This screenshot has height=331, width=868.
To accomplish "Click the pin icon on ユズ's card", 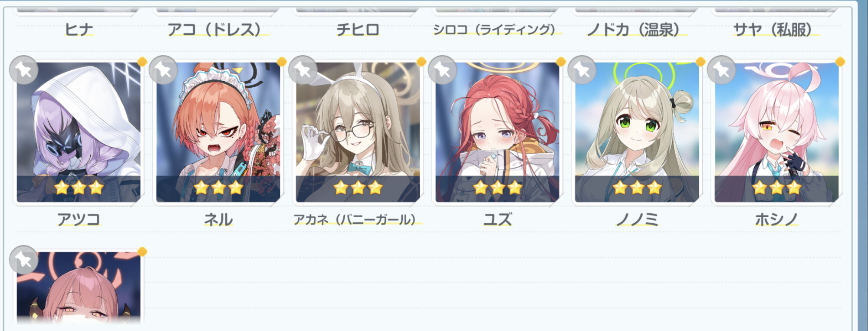I will 442,70.
